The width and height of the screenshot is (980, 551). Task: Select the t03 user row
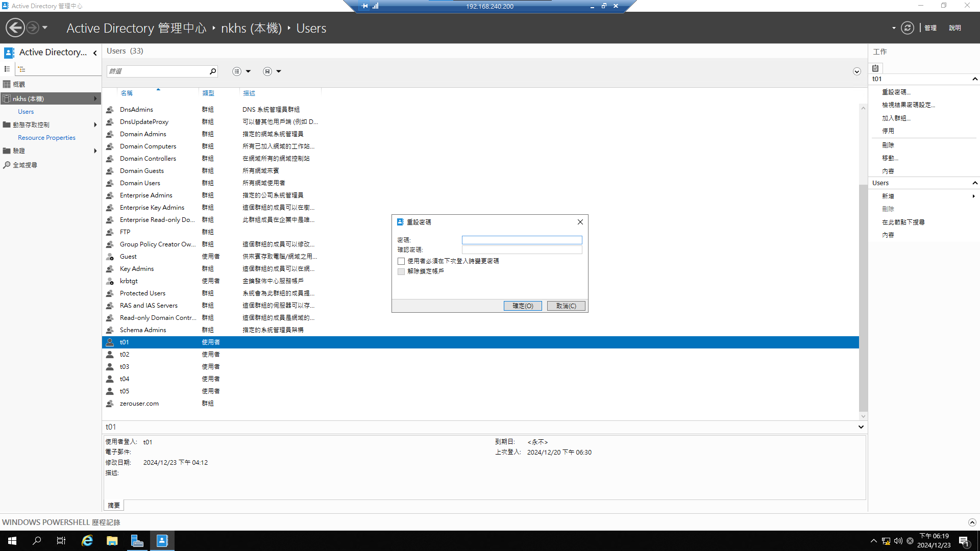tap(480, 367)
